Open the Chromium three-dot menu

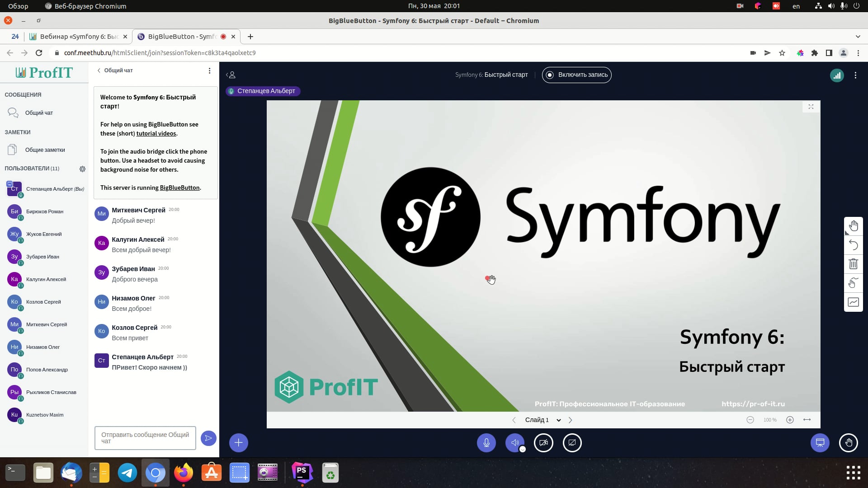(x=858, y=53)
